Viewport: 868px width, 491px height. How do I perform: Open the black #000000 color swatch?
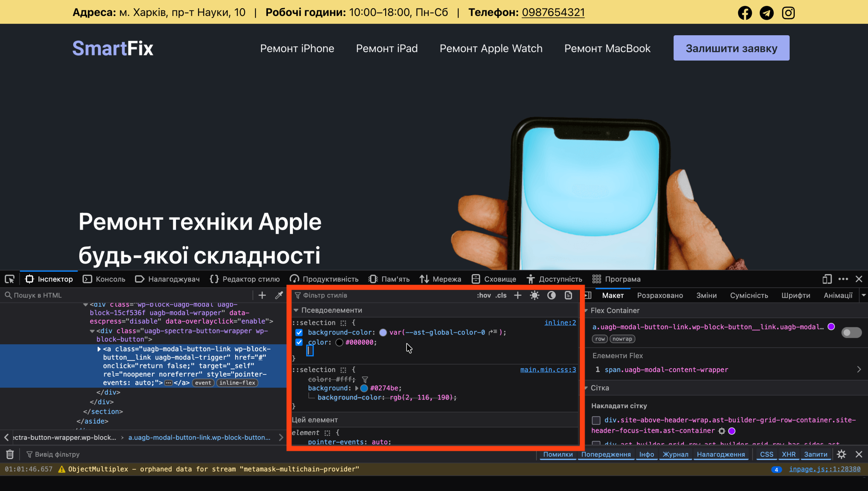[x=339, y=342]
